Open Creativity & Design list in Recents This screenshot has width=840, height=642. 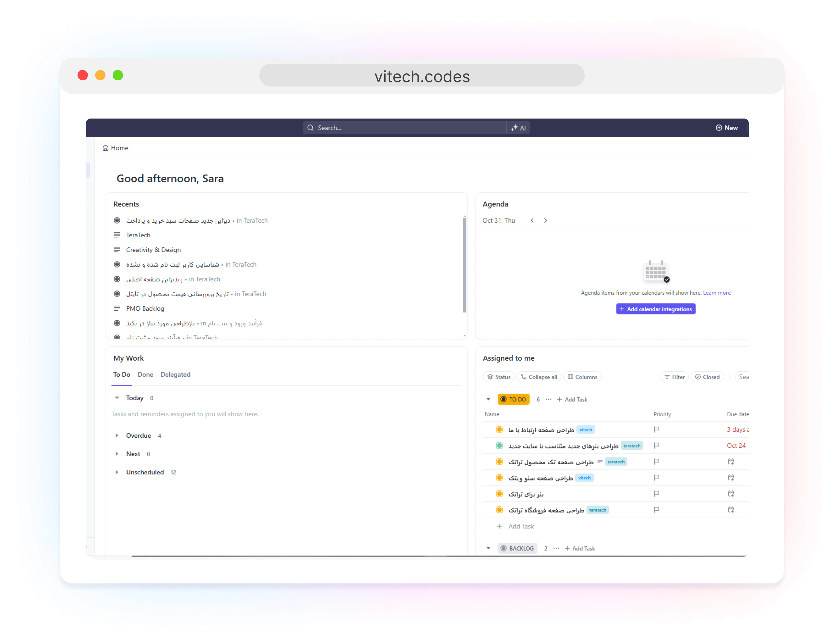(153, 250)
